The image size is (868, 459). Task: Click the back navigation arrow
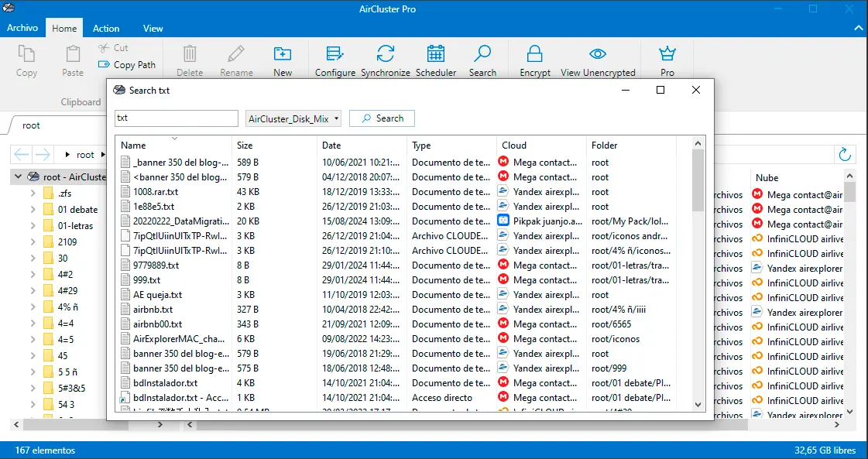(x=22, y=155)
